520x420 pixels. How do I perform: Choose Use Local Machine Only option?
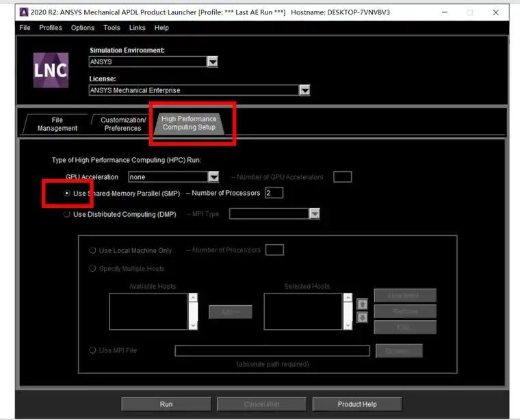click(93, 250)
